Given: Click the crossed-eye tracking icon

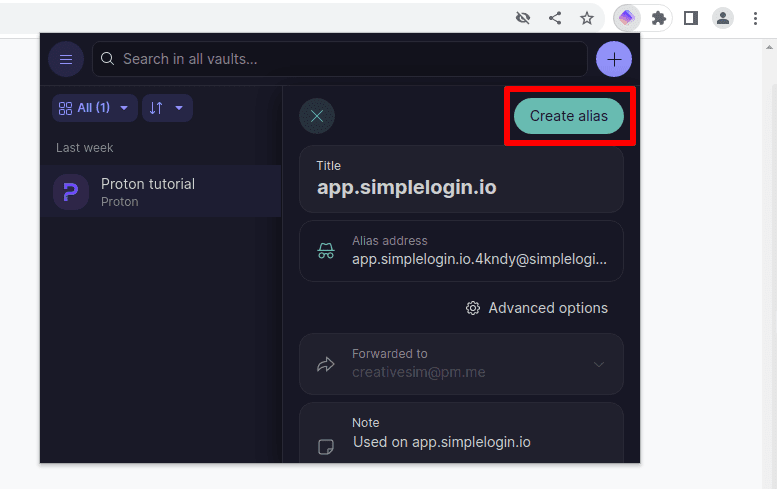Looking at the screenshot, I should tap(523, 18).
